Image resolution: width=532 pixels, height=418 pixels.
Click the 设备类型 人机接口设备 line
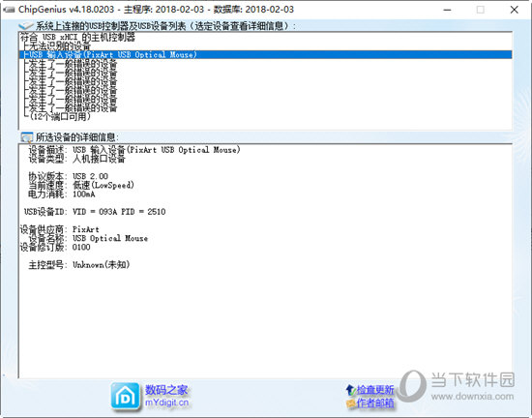coord(76,159)
